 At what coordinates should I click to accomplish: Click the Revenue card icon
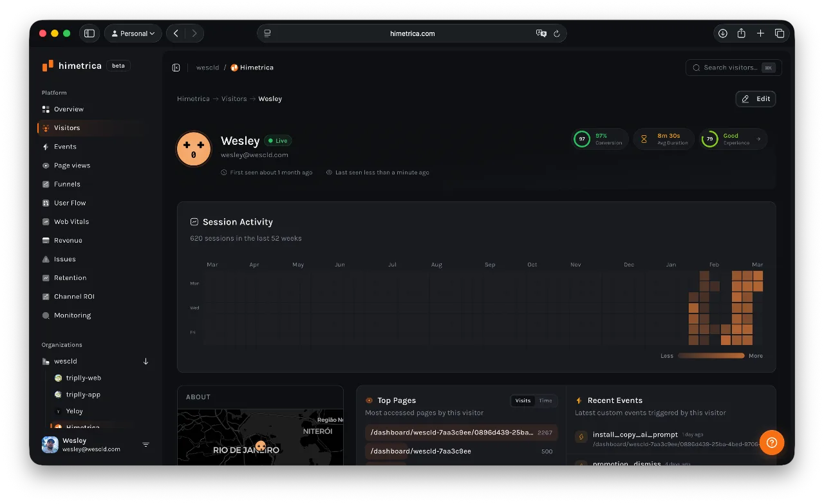point(46,240)
